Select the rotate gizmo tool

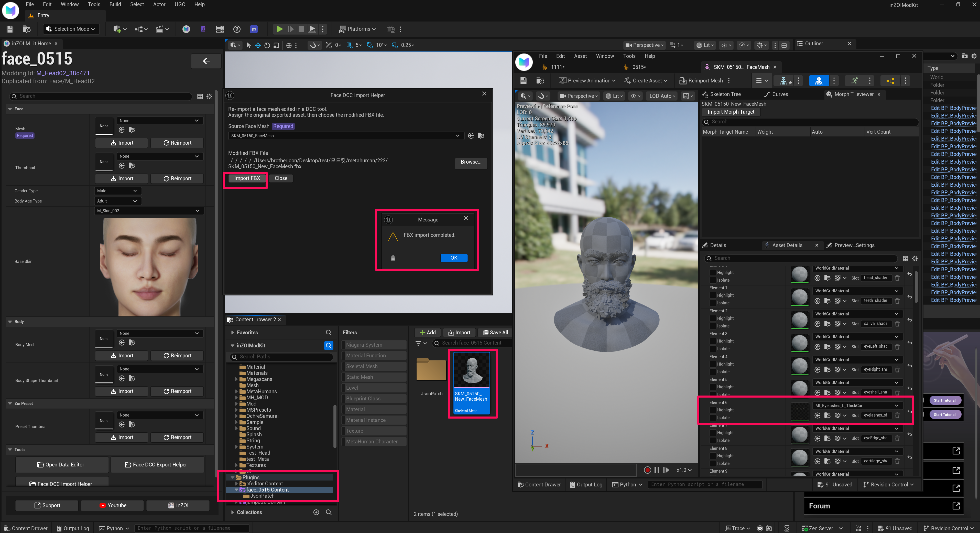pos(267,45)
